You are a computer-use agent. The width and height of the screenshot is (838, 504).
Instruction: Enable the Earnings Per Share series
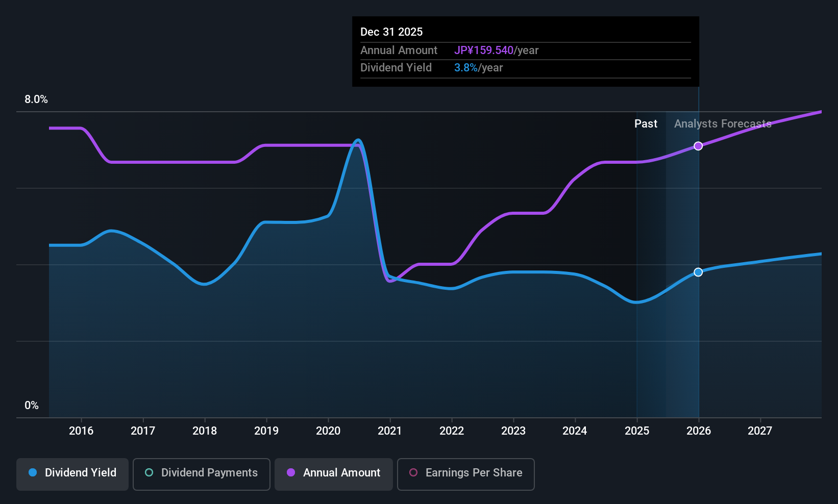tap(465, 474)
